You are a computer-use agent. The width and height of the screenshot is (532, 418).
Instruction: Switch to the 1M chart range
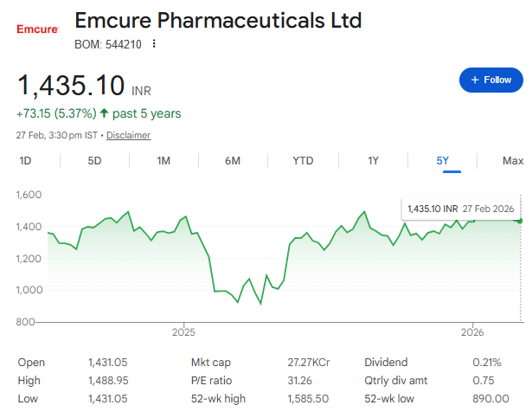(x=163, y=160)
